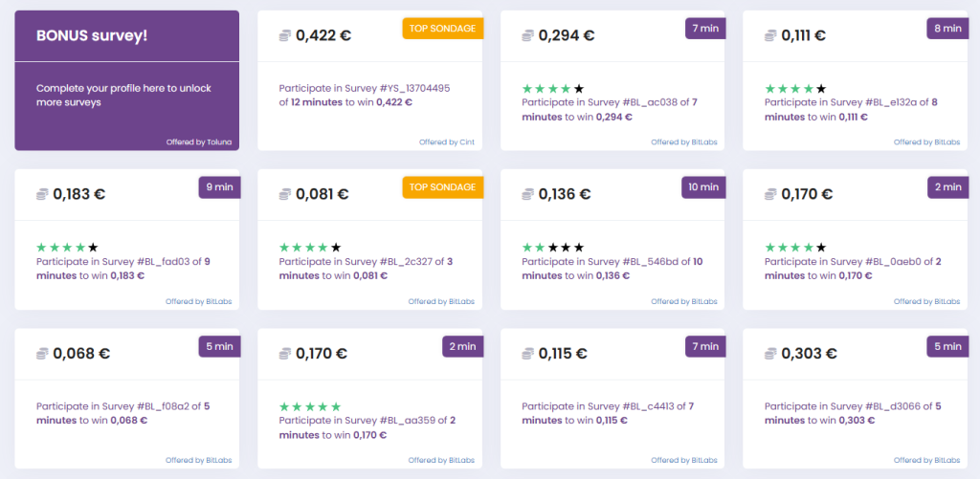
Task: Open Survey #BL_0aeb0 of 2 minutes
Action: coord(851,269)
